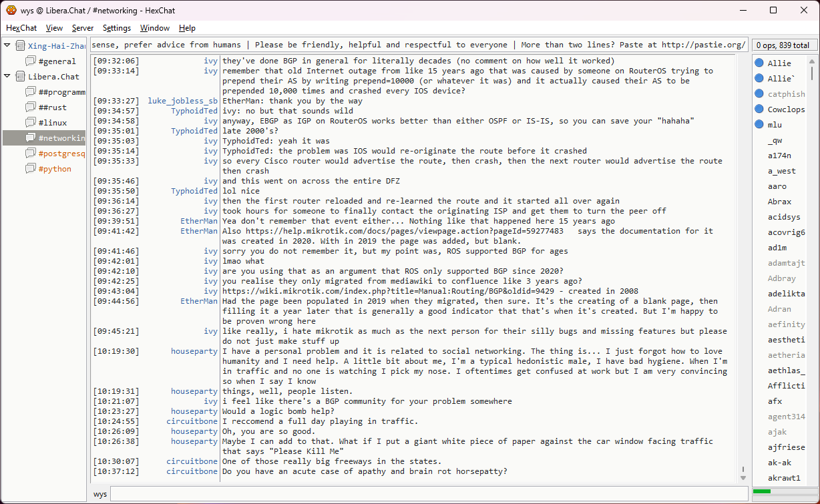Click the HexChat title bar app icon
Screen dimensions: 820x504
11,10
